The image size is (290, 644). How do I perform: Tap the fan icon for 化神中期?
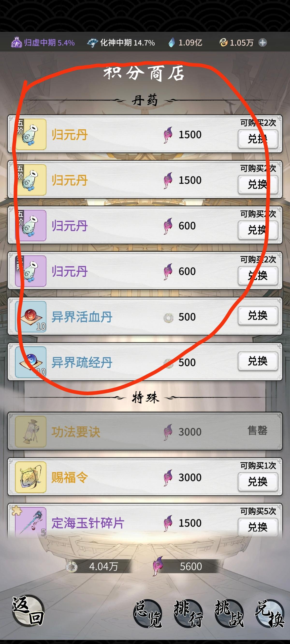click(93, 43)
